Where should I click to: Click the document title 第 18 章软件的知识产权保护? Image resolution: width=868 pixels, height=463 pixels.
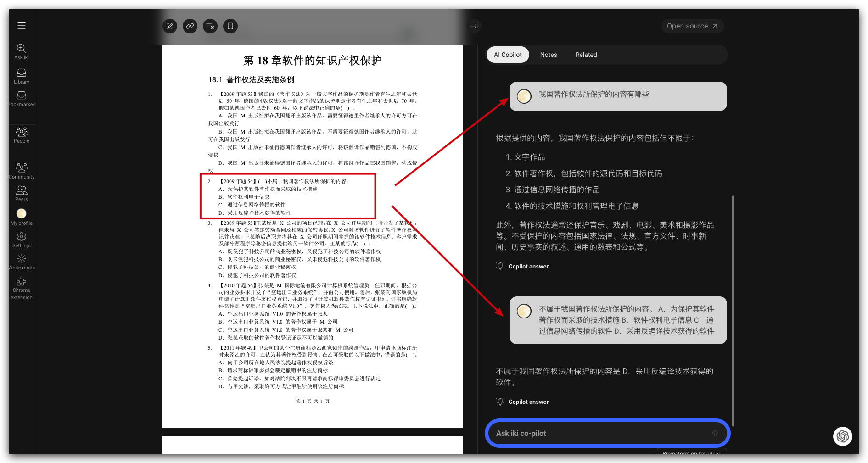click(x=312, y=61)
